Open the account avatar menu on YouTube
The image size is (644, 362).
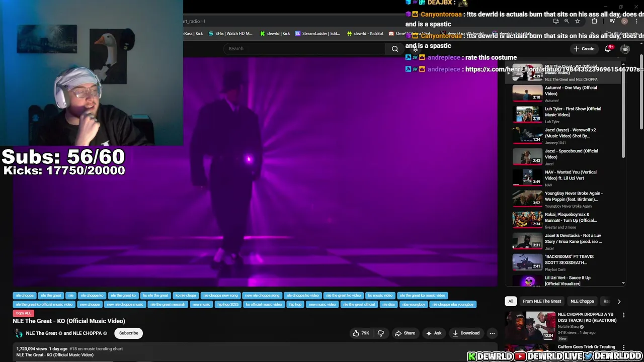tap(625, 49)
